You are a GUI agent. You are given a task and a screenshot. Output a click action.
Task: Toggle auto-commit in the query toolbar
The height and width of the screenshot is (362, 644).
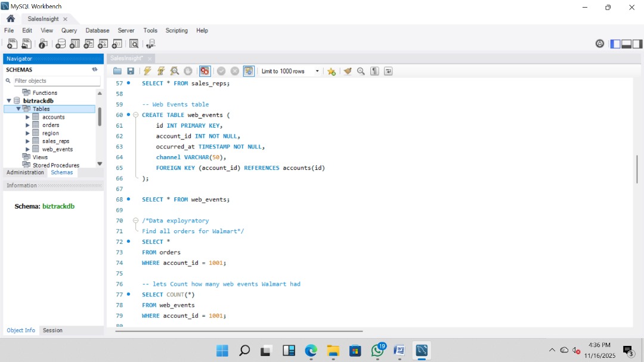pyautogui.click(x=249, y=71)
